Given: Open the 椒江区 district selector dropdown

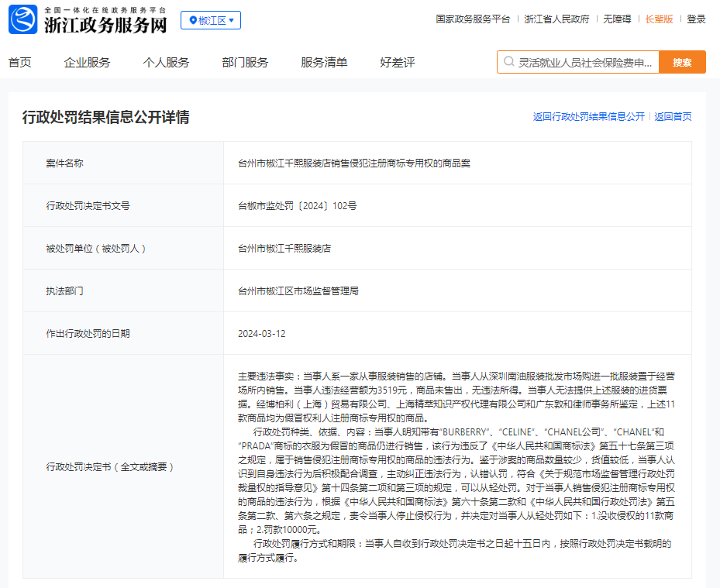Looking at the screenshot, I should click(x=210, y=20).
